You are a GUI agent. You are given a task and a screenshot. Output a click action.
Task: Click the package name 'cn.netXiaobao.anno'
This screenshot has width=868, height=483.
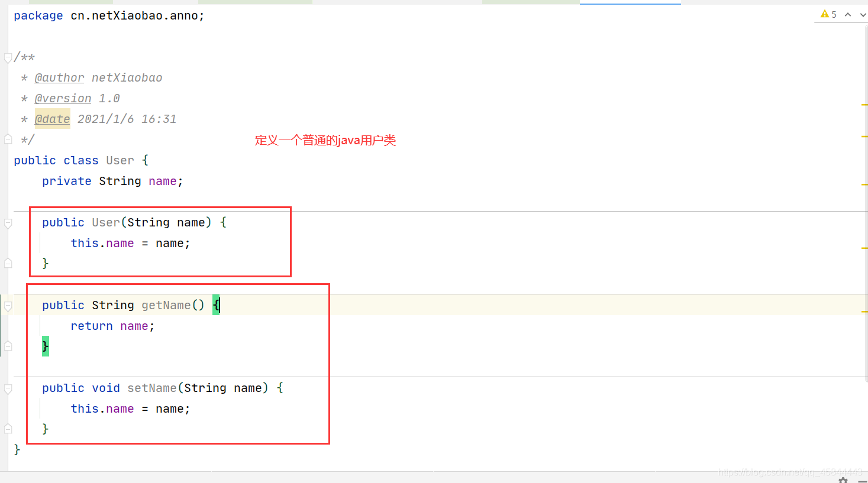134,16
